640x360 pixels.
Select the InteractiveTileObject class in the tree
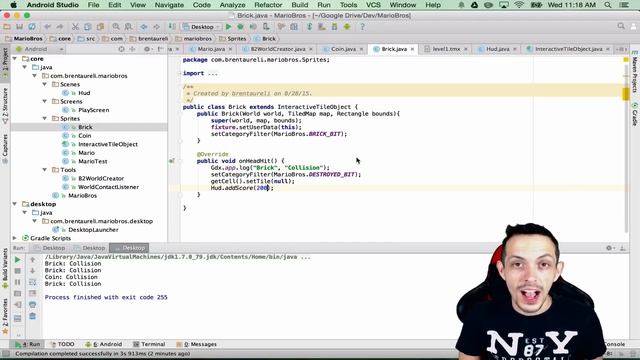click(x=108, y=144)
